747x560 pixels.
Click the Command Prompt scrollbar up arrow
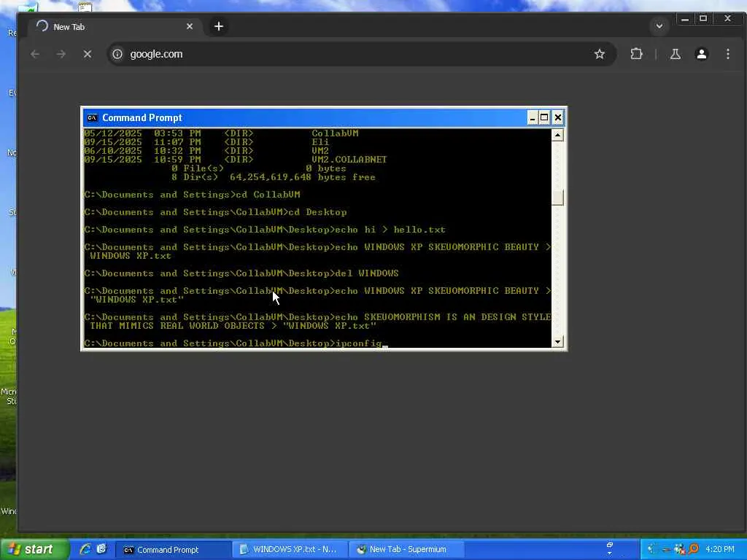(557, 135)
